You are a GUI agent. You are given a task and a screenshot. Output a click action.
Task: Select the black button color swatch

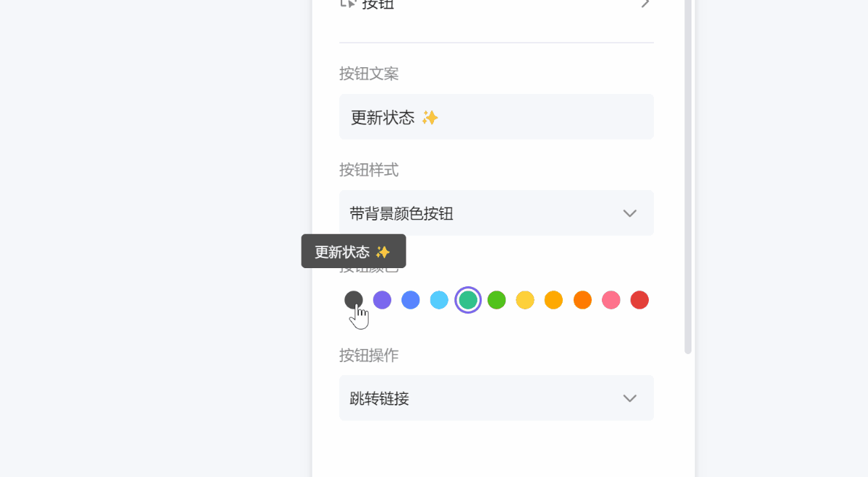[354, 299]
